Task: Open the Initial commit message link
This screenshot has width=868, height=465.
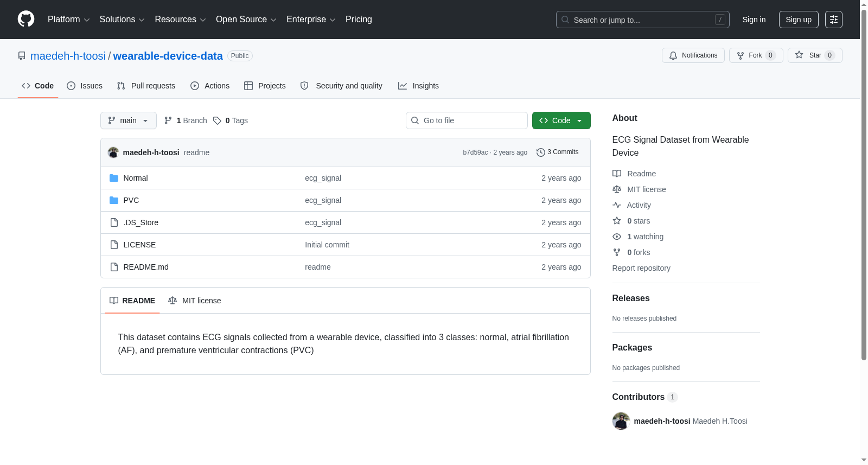Action: [x=327, y=245]
